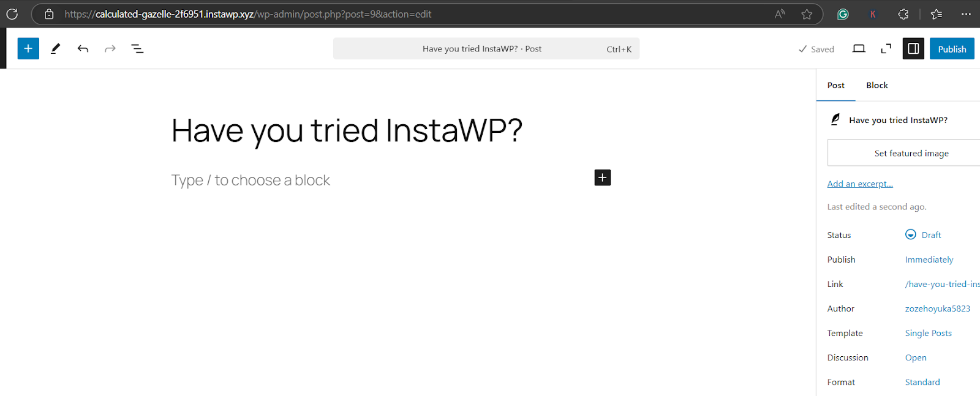Image resolution: width=980 pixels, height=396 pixels.
Task: Click the Discussion label
Action: click(x=848, y=357)
